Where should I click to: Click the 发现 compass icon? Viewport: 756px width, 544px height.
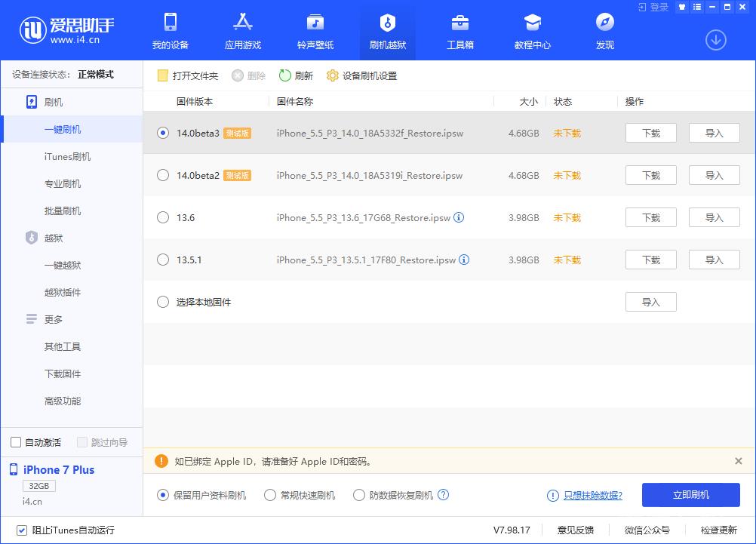[x=603, y=31]
